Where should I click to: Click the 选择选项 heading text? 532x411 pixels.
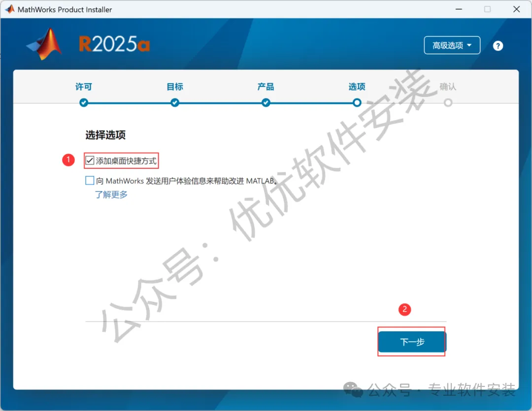pyautogui.click(x=105, y=135)
